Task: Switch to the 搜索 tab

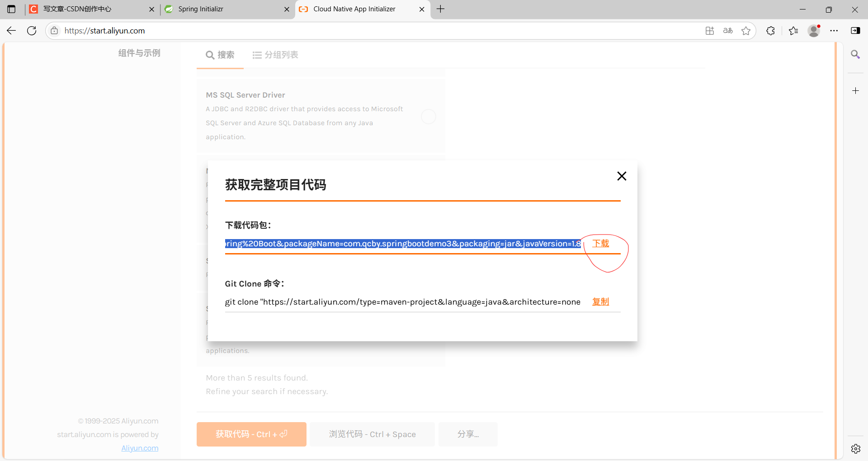Action: pyautogui.click(x=220, y=55)
